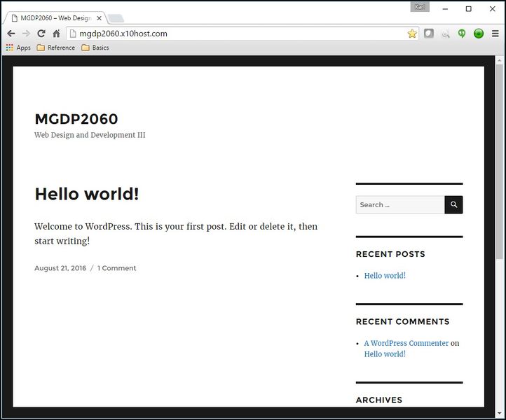Click the "Welcome to WordPress" post text
Screen dimensions: 506x420
click(176, 234)
